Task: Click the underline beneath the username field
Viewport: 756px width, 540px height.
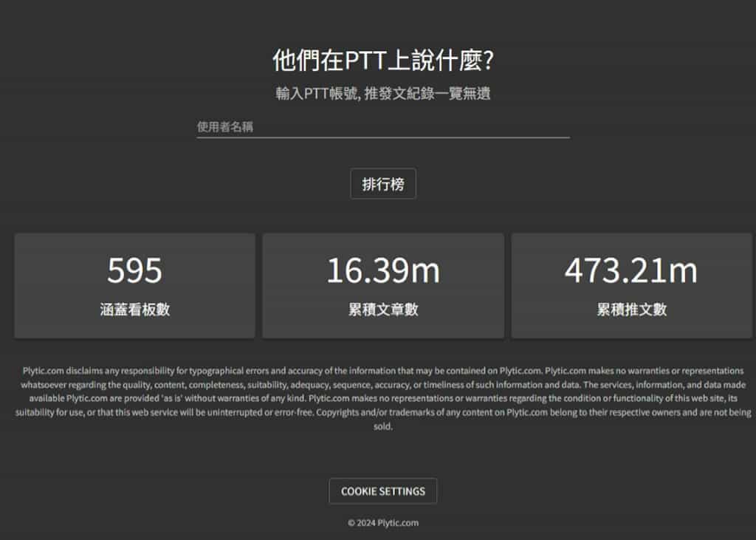Action: coord(382,137)
